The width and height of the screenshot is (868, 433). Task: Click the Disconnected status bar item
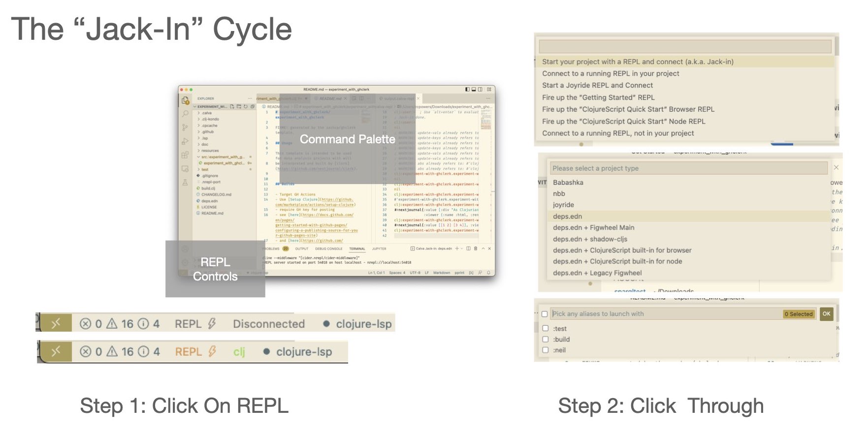coord(269,324)
